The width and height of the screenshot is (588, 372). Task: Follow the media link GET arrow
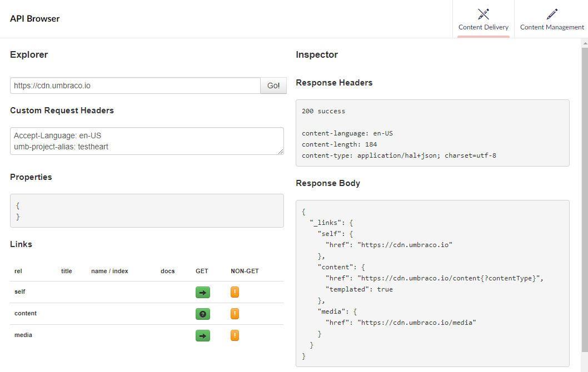(203, 335)
